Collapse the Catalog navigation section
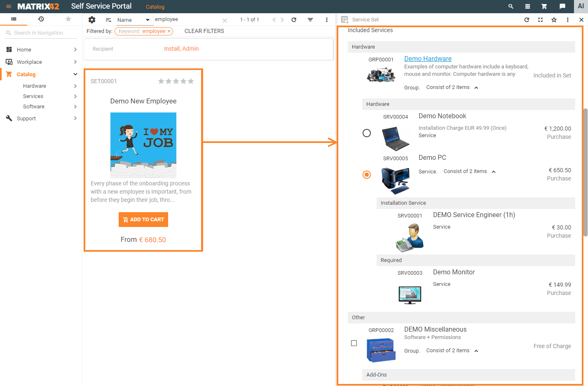 click(75, 75)
